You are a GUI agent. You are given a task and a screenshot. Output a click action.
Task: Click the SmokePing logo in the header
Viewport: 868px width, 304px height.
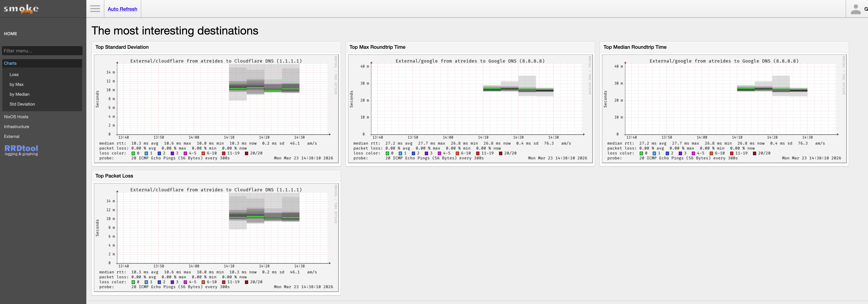21,9
